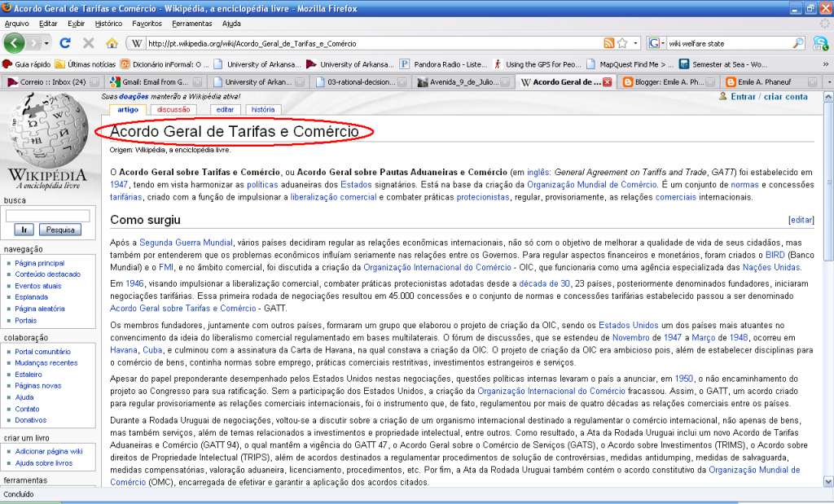Viewport: 834px width, 504px height.
Task: Click the Home icon in the toolbar
Action: click(x=112, y=42)
